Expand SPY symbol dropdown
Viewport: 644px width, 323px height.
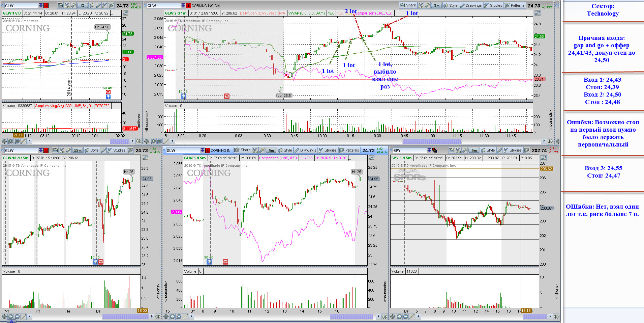pyautogui.click(x=429, y=150)
